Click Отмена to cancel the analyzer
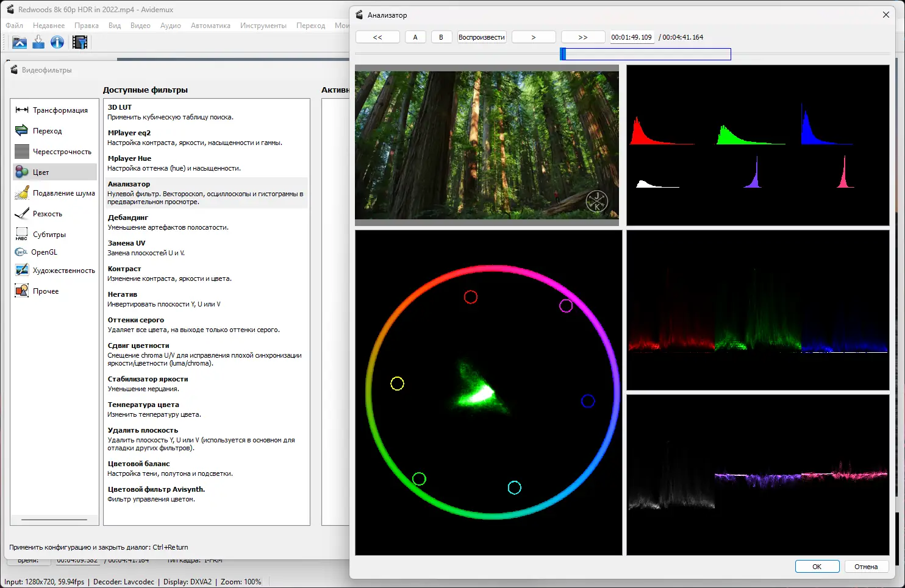The image size is (905, 588). pyautogui.click(x=865, y=567)
